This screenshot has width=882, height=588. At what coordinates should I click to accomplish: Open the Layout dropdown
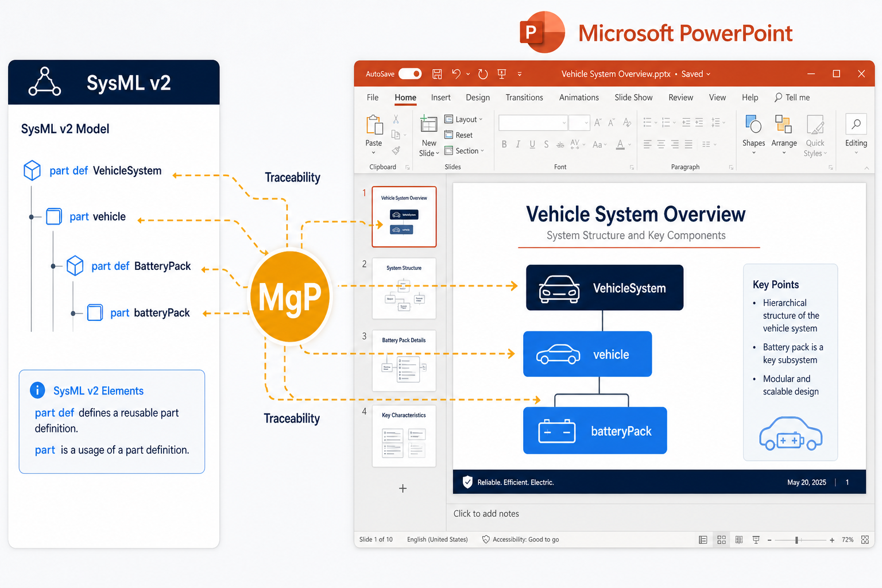(x=464, y=119)
